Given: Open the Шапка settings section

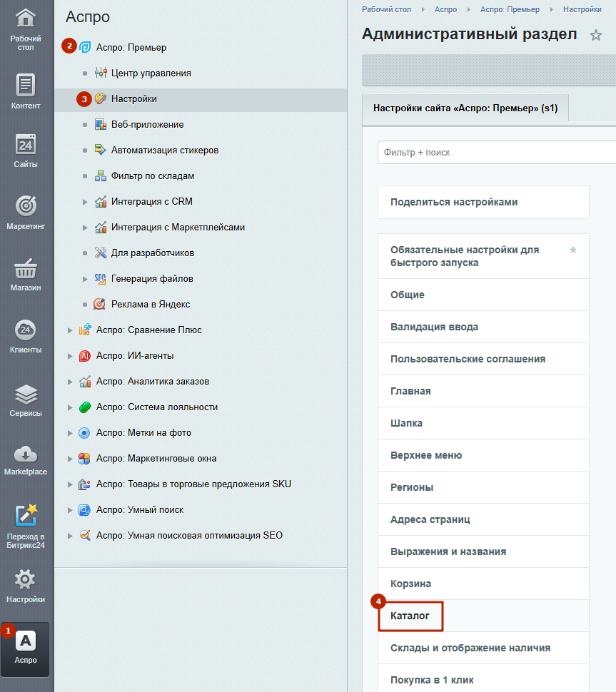Looking at the screenshot, I should 483,423.
